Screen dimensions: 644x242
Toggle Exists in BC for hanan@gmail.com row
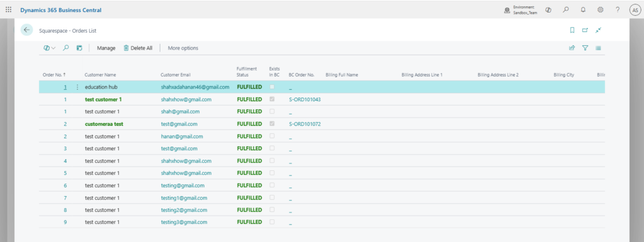coord(272,136)
